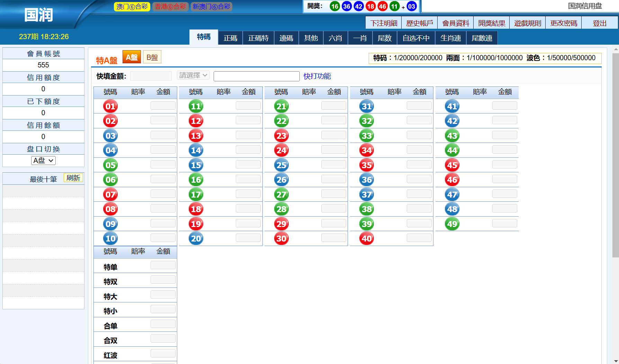The height and width of the screenshot is (364, 619).
Task: Select the 澳门⑥合彩 lottery option
Action: [132, 7]
